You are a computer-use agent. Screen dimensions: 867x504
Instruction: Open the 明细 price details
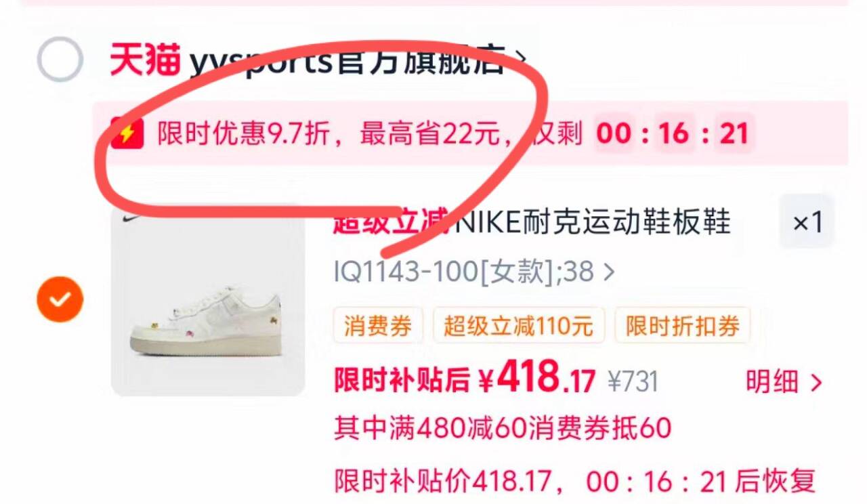(x=784, y=383)
